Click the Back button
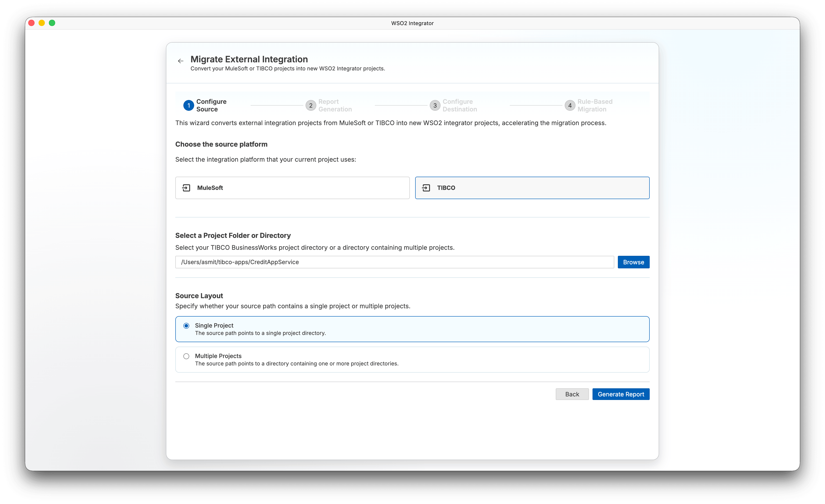 [x=572, y=394]
